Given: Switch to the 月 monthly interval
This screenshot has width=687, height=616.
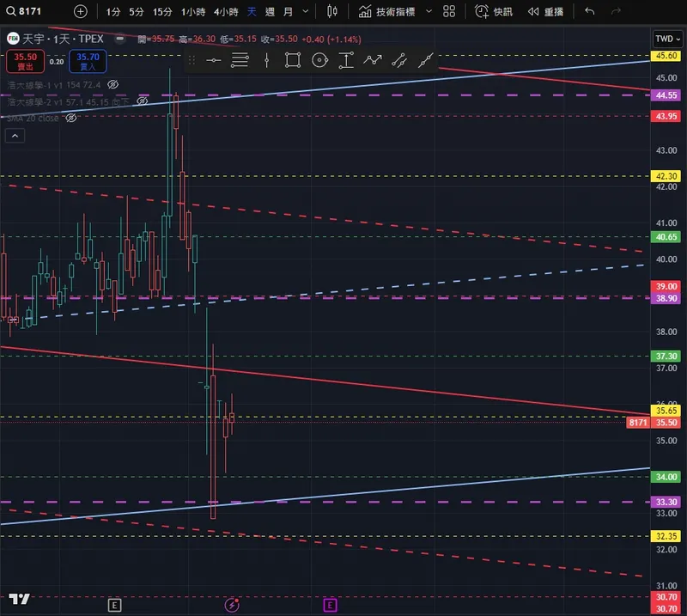Looking at the screenshot, I should [x=288, y=12].
